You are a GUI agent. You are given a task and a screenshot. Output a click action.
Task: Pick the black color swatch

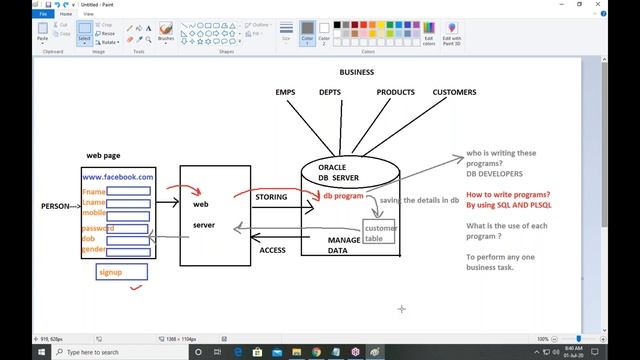point(337,25)
